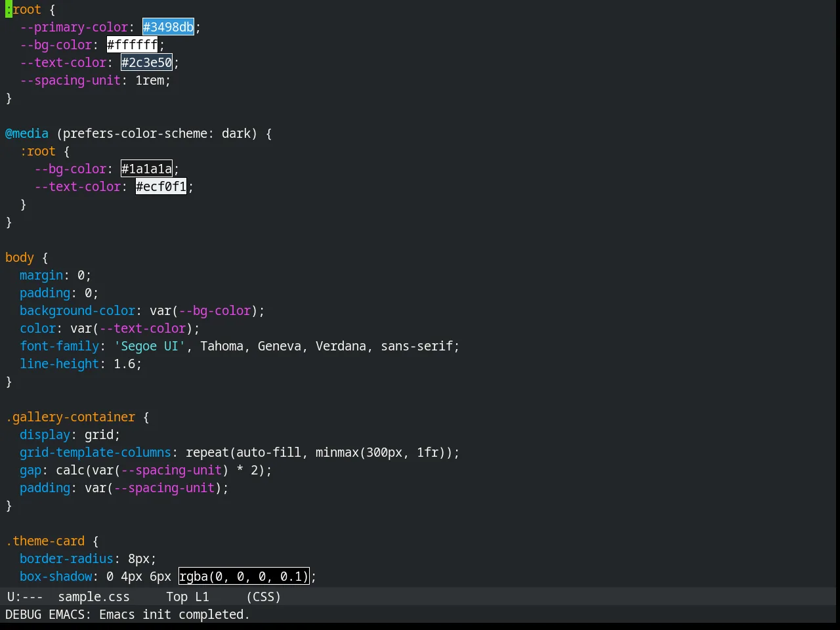Viewport: 840px width, 630px height.
Task: Click the nested :root selector inside @media
Action: (x=37, y=151)
